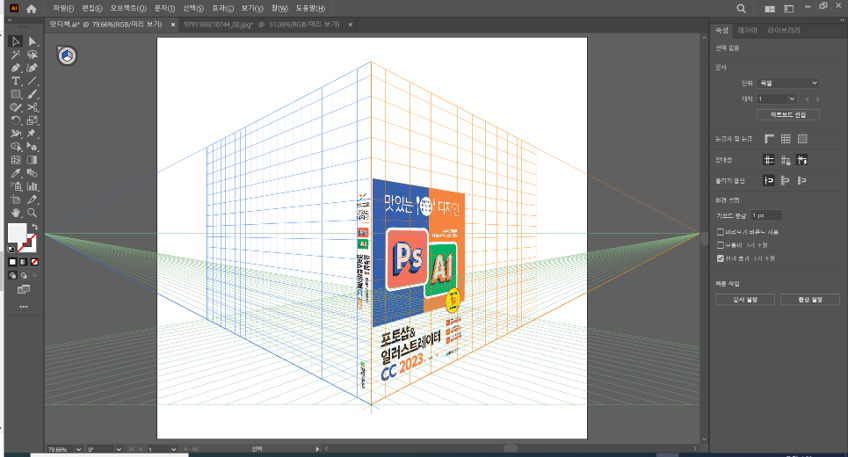Expand status bar info arrow
Image resolution: width=848 pixels, height=457 pixels.
(317, 449)
